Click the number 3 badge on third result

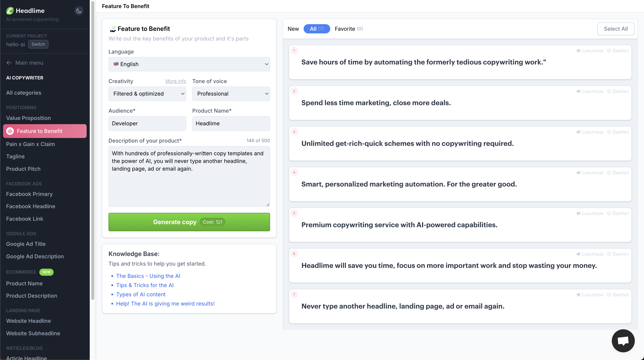294,132
